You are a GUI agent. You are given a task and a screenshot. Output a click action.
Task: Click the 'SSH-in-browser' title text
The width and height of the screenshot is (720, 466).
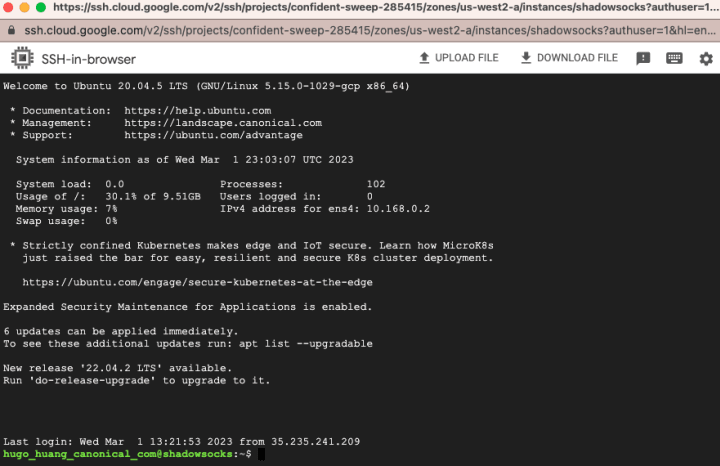point(89,59)
